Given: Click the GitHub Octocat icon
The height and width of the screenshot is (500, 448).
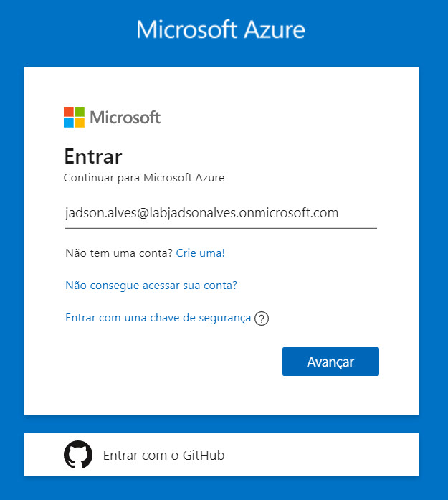Looking at the screenshot, I should (78, 455).
